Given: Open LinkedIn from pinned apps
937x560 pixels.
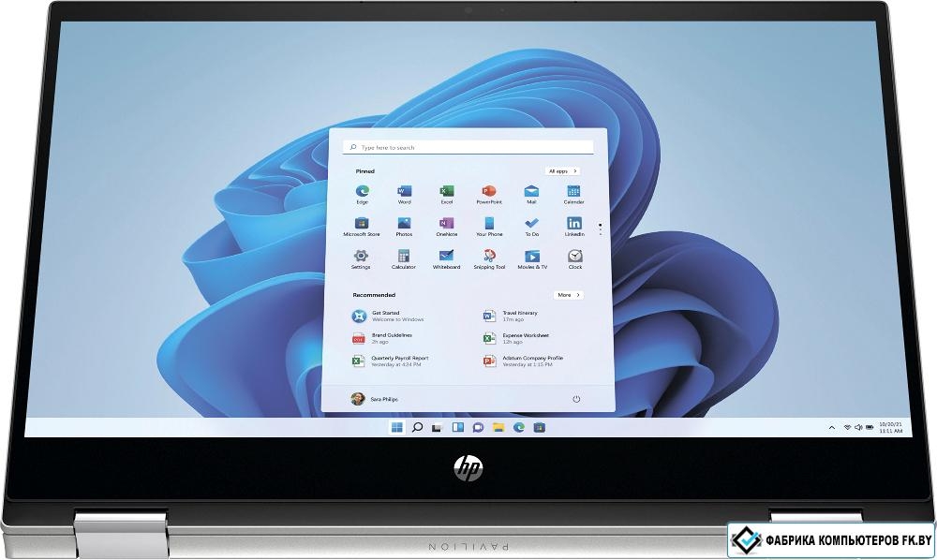Looking at the screenshot, I should (x=574, y=227).
